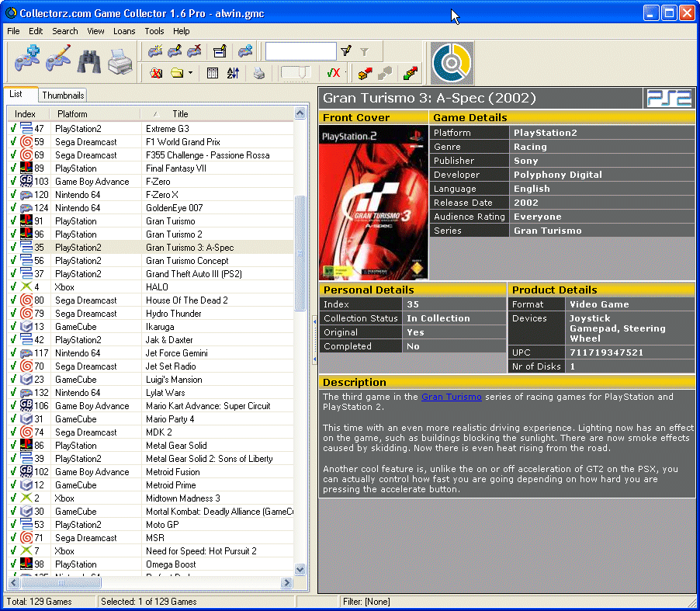Toggle the green check / red X button
700x611 pixels.
point(334,73)
